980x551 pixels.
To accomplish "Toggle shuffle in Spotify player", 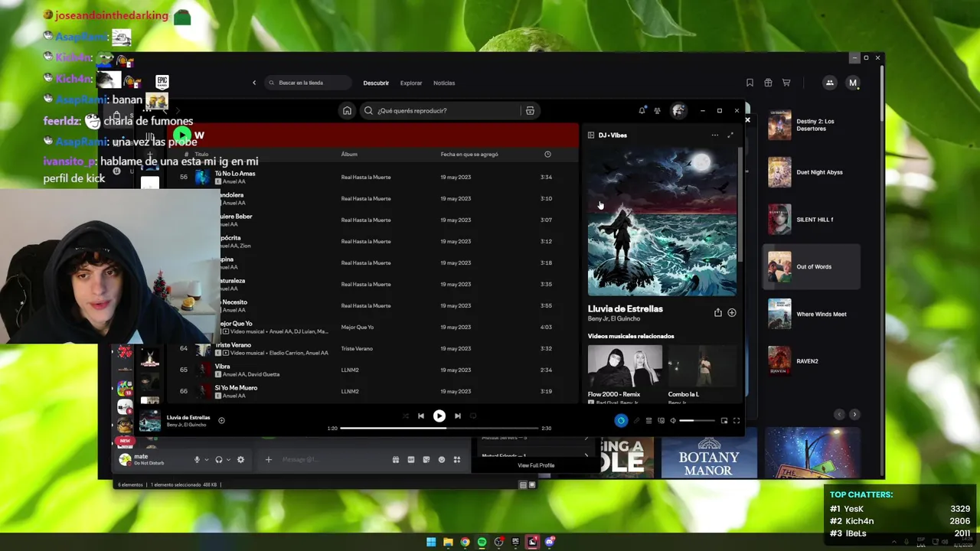I will [405, 416].
